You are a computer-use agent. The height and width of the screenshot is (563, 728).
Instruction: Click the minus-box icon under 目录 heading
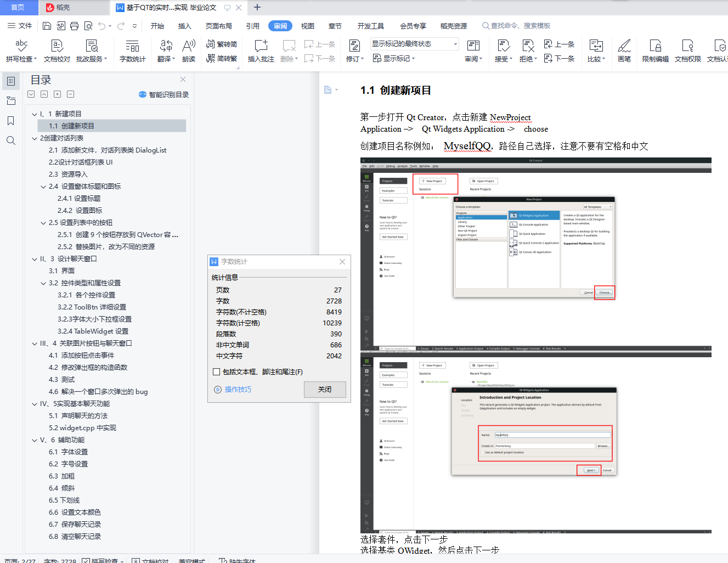pyautogui.click(x=70, y=94)
